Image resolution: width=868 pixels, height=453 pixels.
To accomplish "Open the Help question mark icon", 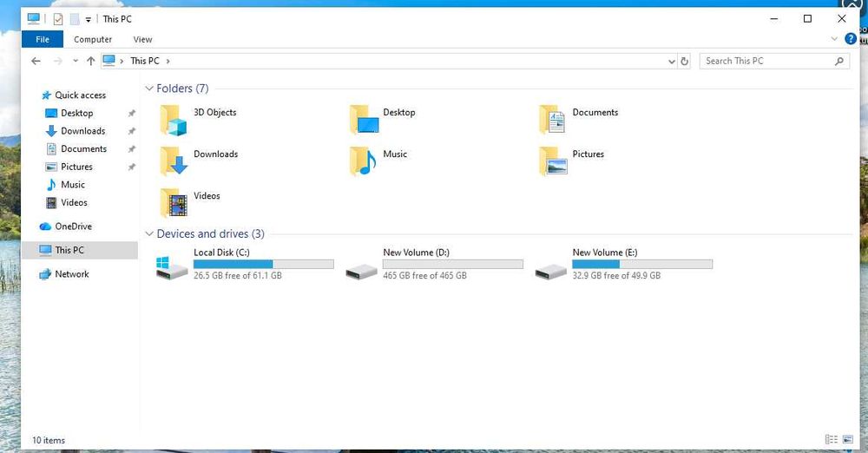I will [x=851, y=39].
